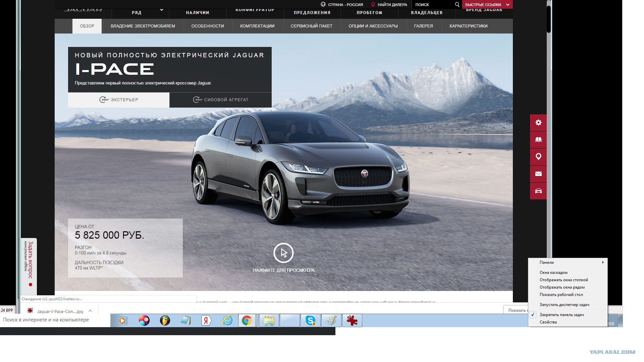The width and height of the screenshot is (644, 362).
Task: Open 'Свойства' from taskbar context menu
Action: (x=568, y=322)
